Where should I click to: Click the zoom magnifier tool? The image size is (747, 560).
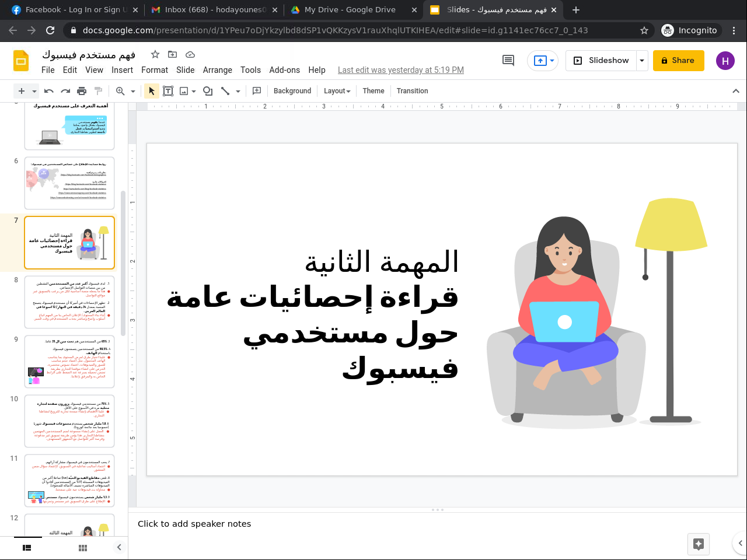(120, 91)
